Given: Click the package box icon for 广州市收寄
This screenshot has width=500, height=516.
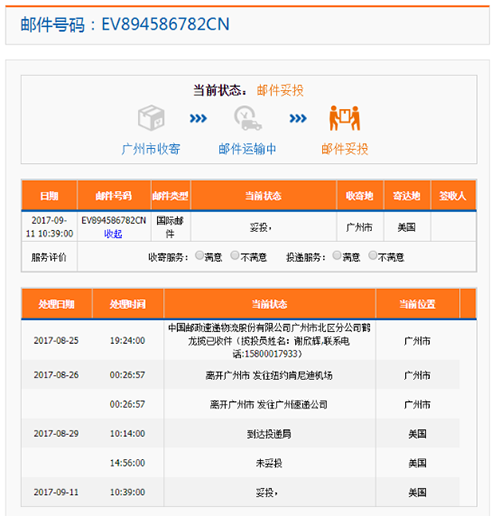Looking at the screenshot, I should [x=151, y=118].
